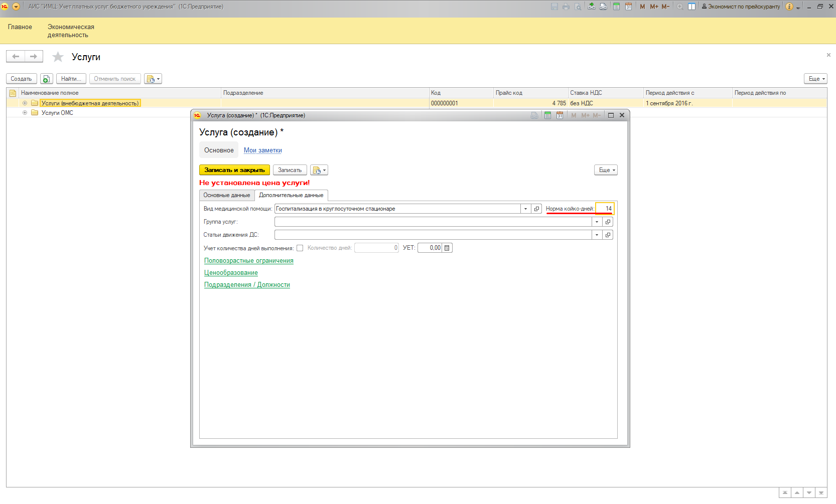Navigate back with left arrow button
Screen dimensions: 836x504
[16, 57]
